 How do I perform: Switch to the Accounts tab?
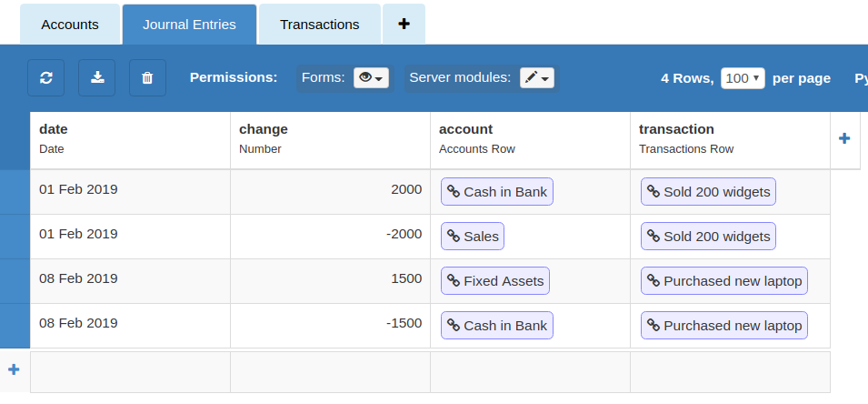tap(70, 25)
